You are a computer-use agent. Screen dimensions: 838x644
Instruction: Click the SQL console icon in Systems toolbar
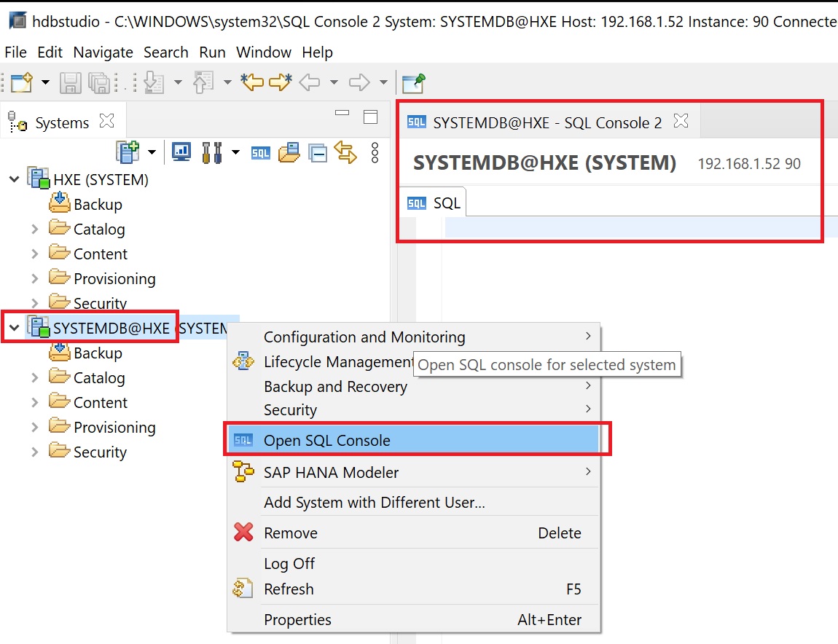pyautogui.click(x=261, y=154)
